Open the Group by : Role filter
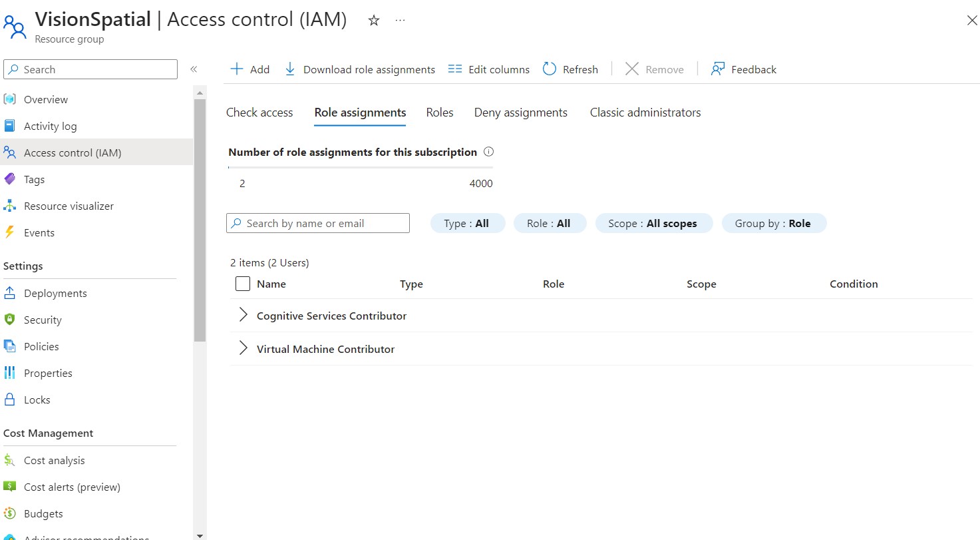This screenshot has height=540, width=980. click(x=774, y=223)
